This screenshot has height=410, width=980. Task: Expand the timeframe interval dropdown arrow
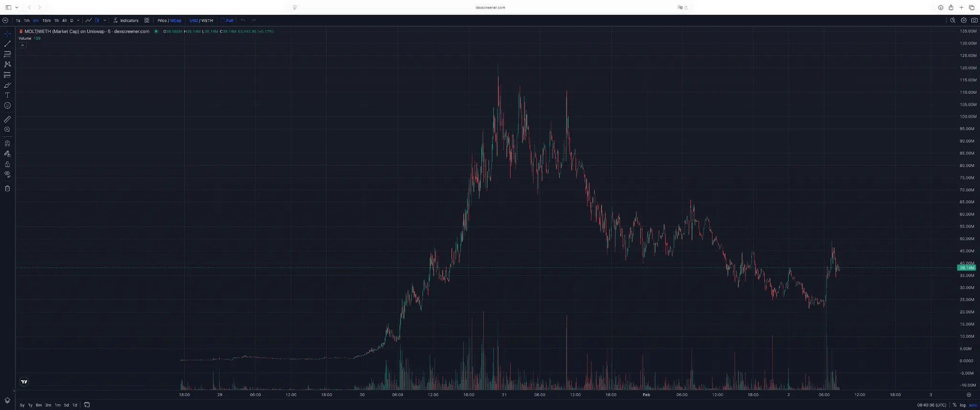click(x=78, y=21)
